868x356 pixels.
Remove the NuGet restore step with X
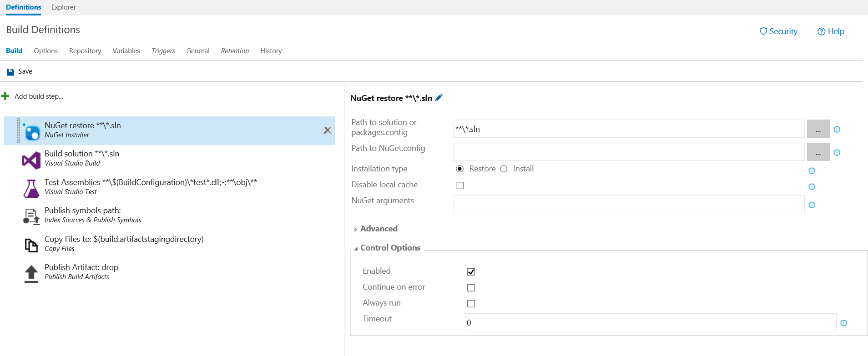point(327,130)
